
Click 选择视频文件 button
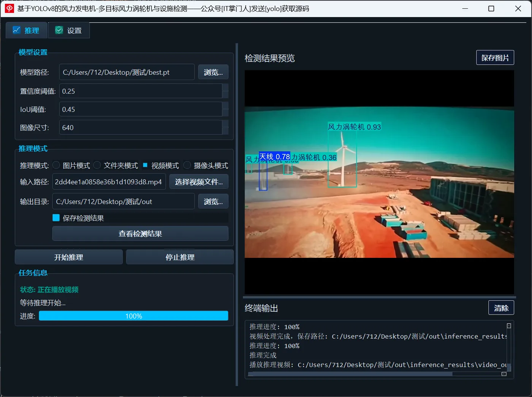click(199, 182)
